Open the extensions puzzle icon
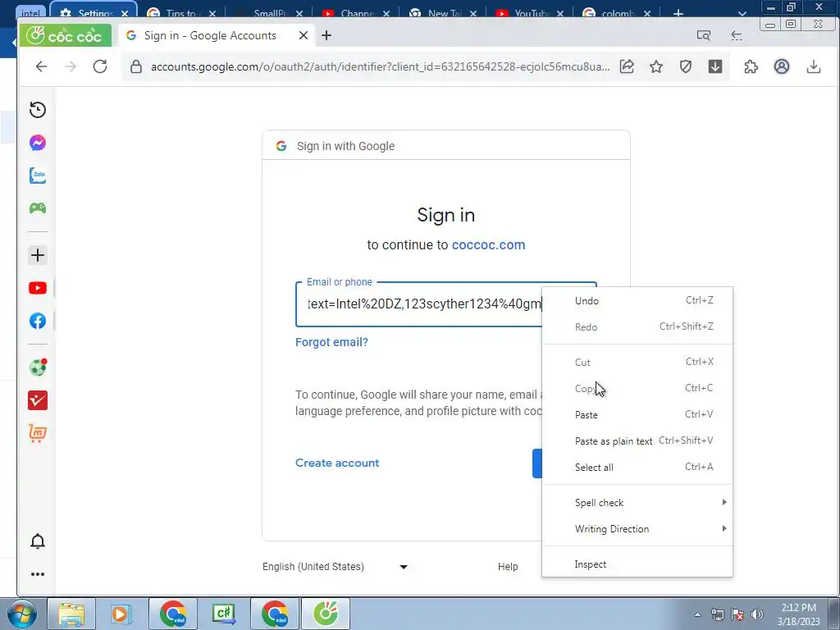840x630 pixels. pos(751,66)
